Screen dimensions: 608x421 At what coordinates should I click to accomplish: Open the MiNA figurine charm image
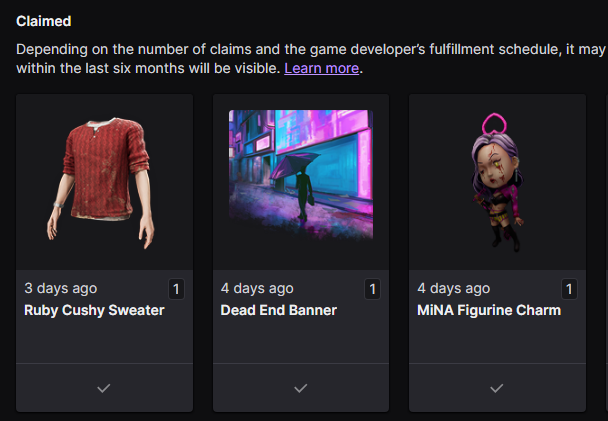[x=496, y=182]
